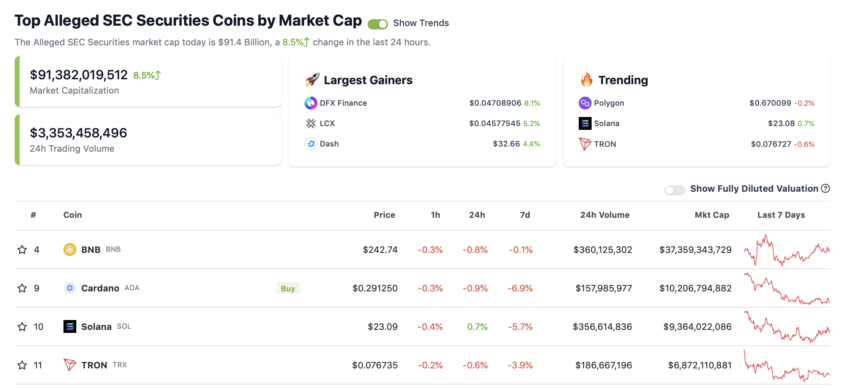The width and height of the screenshot is (850, 388).
Task: Click the Dash coin icon
Action: [x=311, y=144]
